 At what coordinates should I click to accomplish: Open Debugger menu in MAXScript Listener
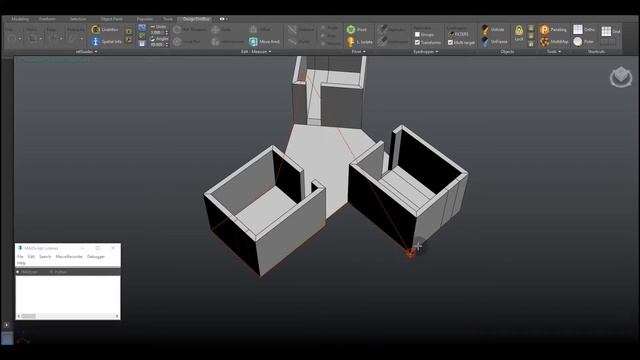pyautogui.click(x=96, y=257)
